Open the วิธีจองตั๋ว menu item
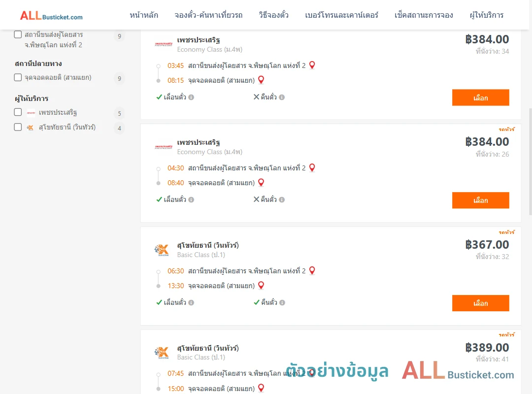The height and width of the screenshot is (394, 532). click(273, 15)
